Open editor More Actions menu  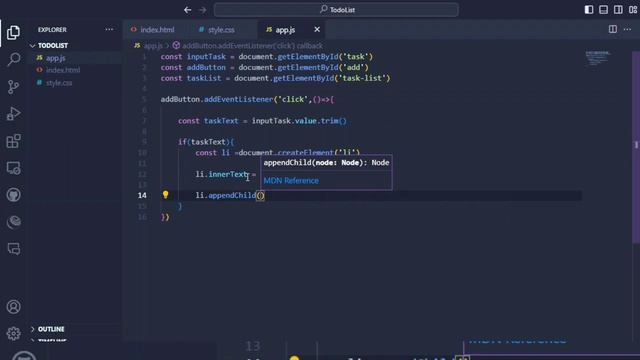tap(627, 29)
